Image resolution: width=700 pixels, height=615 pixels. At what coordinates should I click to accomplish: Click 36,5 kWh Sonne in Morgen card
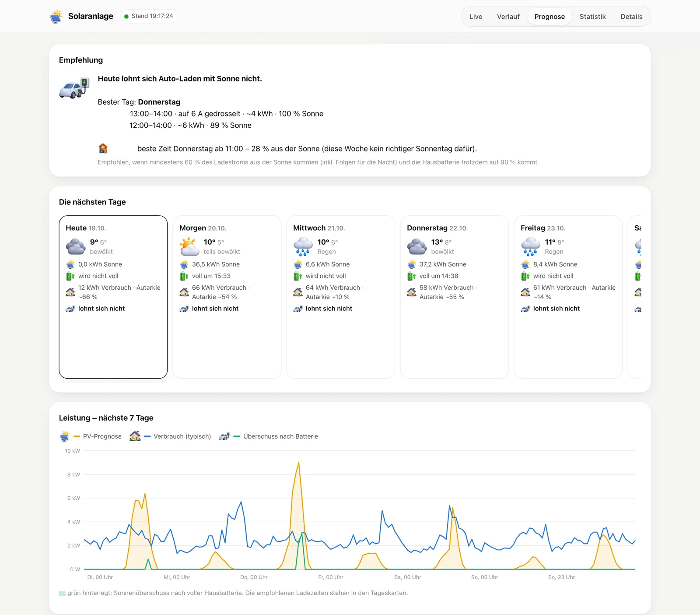(216, 264)
